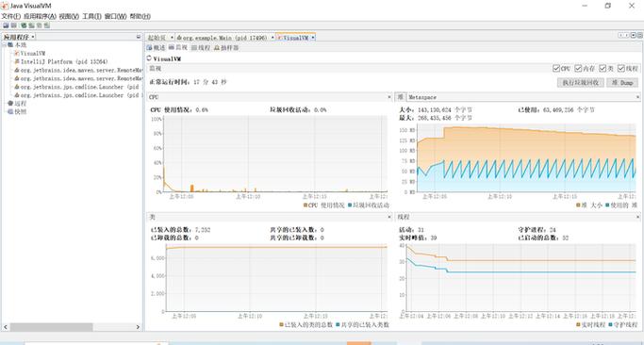Open the 工具(T) menu
This screenshot has width=644, height=345.
pos(92,16)
